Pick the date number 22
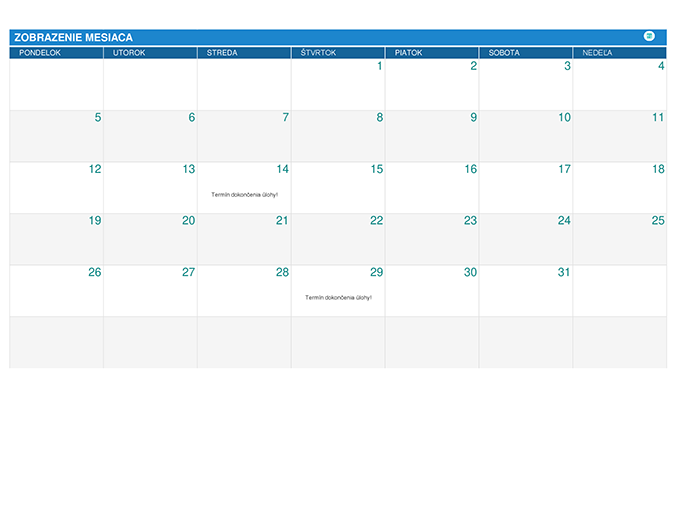This screenshot has height=520, width=675. [376, 220]
